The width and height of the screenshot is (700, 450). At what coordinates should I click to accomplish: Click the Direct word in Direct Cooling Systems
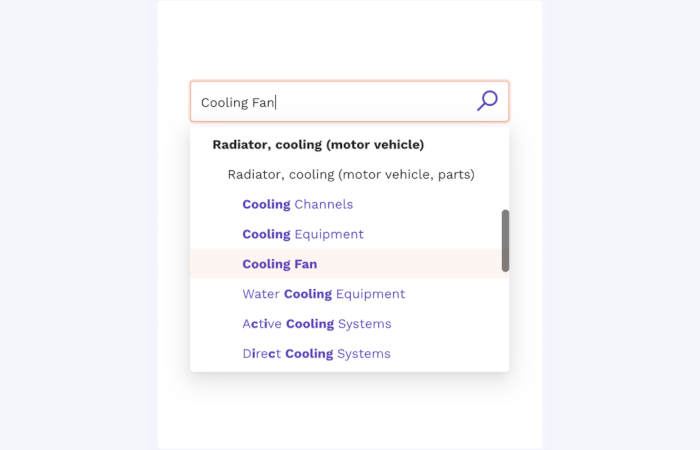262,354
